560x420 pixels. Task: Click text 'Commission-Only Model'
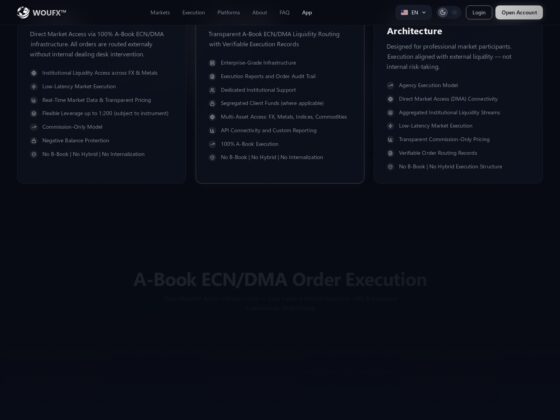tap(72, 127)
